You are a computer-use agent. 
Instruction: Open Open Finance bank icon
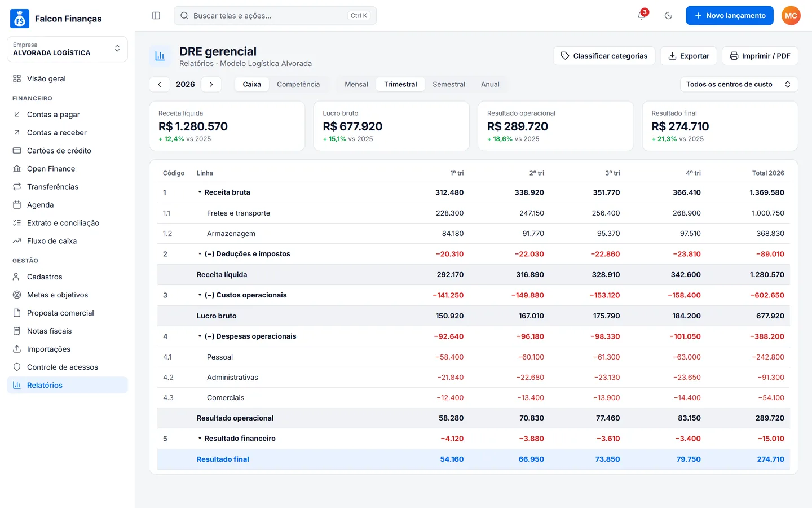[17, 169]
